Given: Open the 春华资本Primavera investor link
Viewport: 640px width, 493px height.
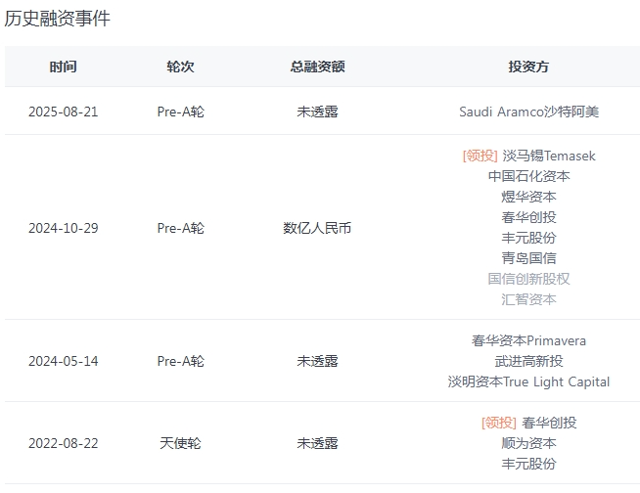Looking at the screenshot, I should coord(529,340).
